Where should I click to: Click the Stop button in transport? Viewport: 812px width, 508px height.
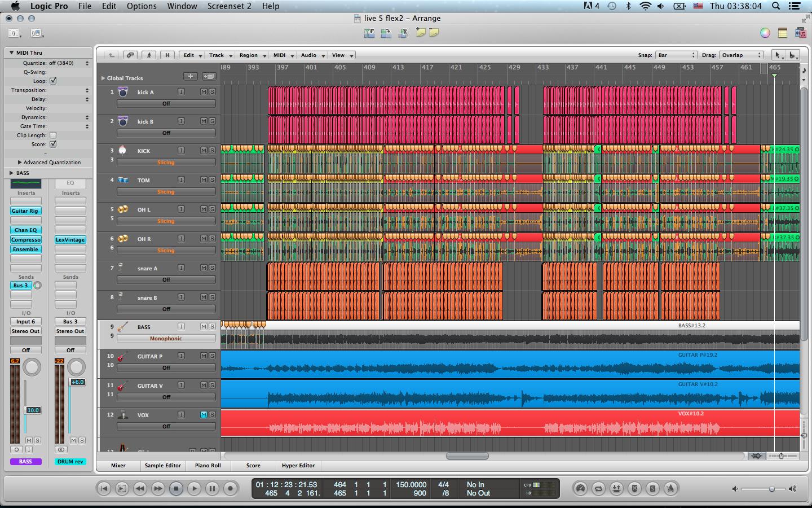tap(176, 488)
